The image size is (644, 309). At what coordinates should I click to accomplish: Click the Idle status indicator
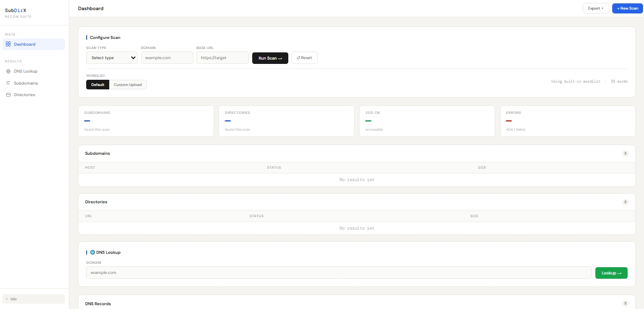click(34, 299)
